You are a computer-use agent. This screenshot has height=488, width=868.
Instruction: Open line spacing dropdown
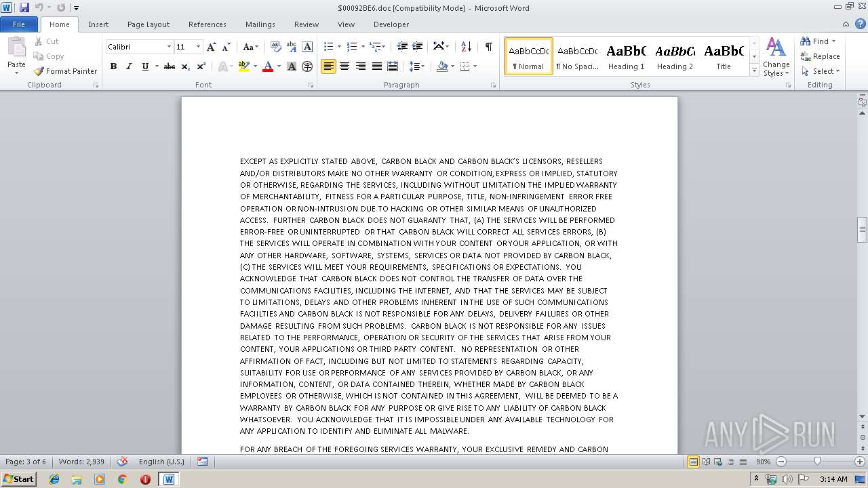pos(416,66)
